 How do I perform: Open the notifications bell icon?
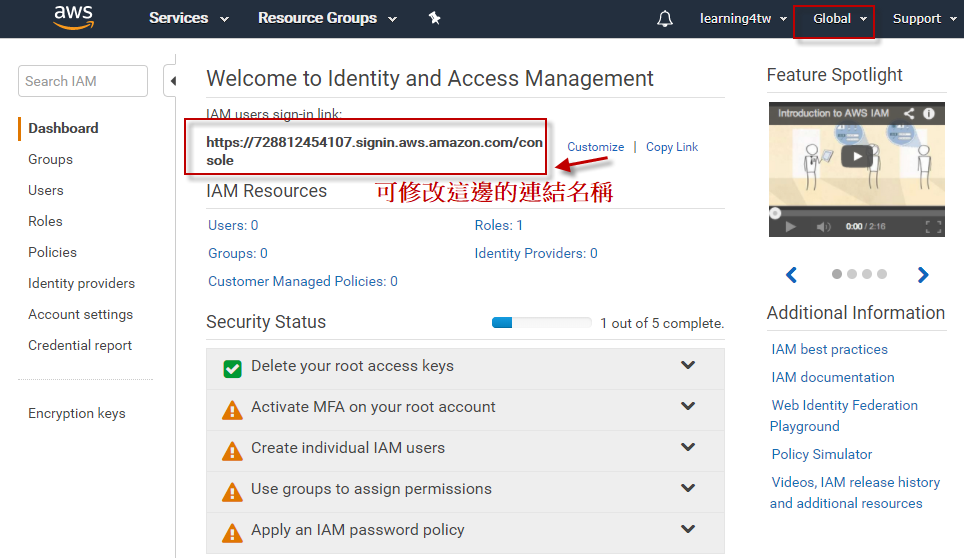click(665, 18)
